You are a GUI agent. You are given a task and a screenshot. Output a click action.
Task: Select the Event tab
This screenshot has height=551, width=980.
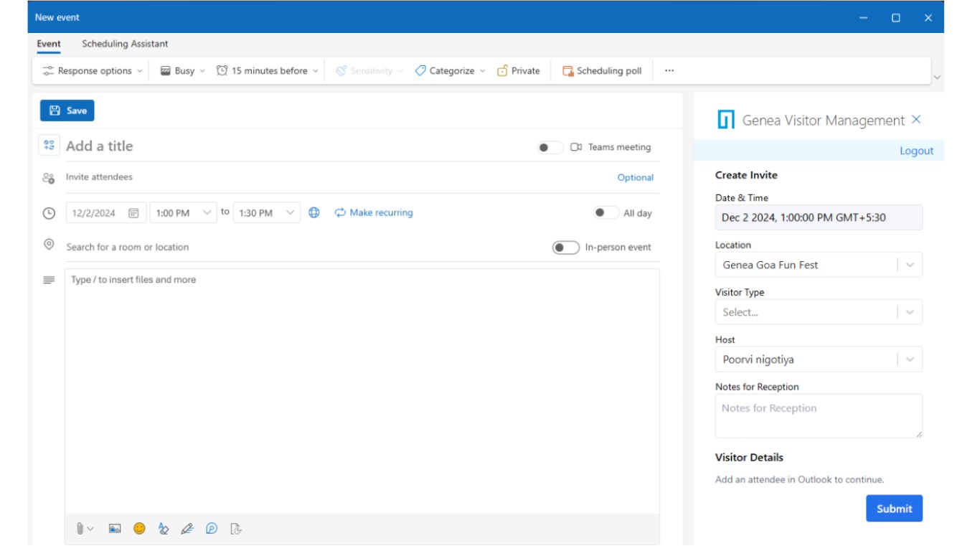49,44
